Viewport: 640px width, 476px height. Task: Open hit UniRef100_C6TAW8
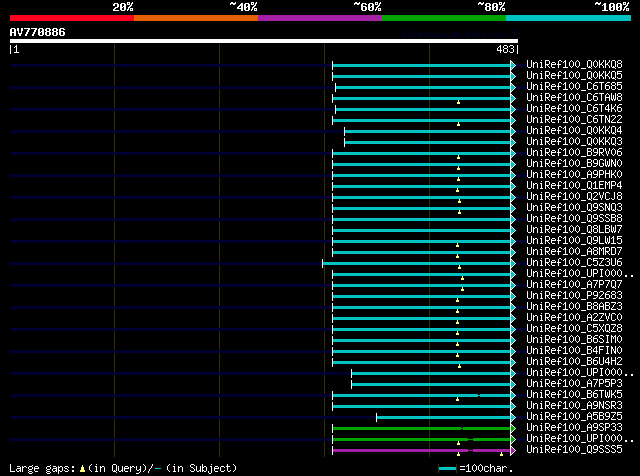click(x=574, y=98)
